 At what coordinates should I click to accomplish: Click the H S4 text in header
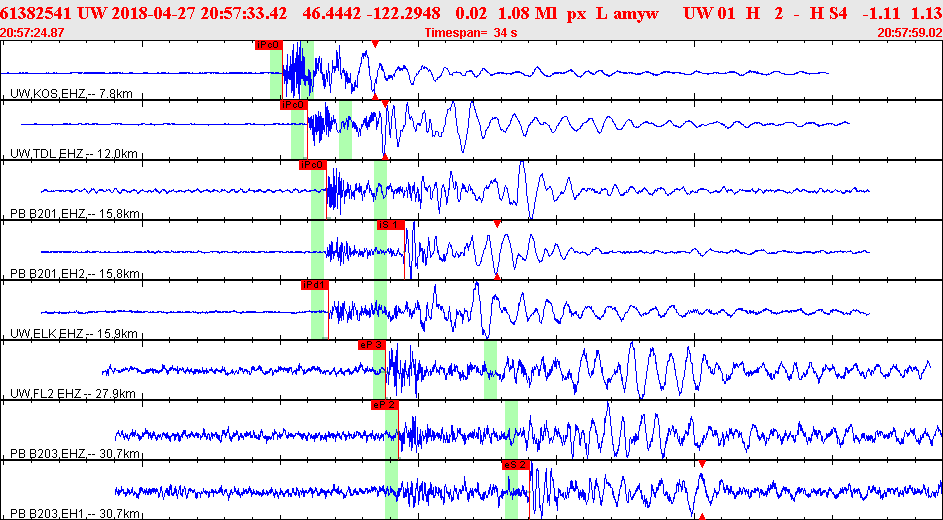831,13
